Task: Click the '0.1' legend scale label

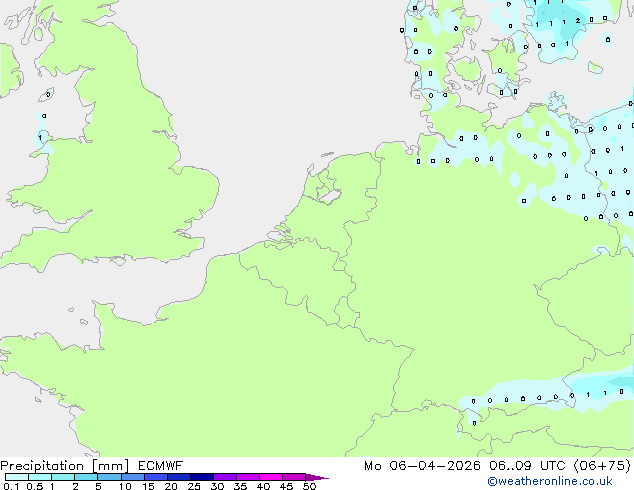Action: coord(11,486)
